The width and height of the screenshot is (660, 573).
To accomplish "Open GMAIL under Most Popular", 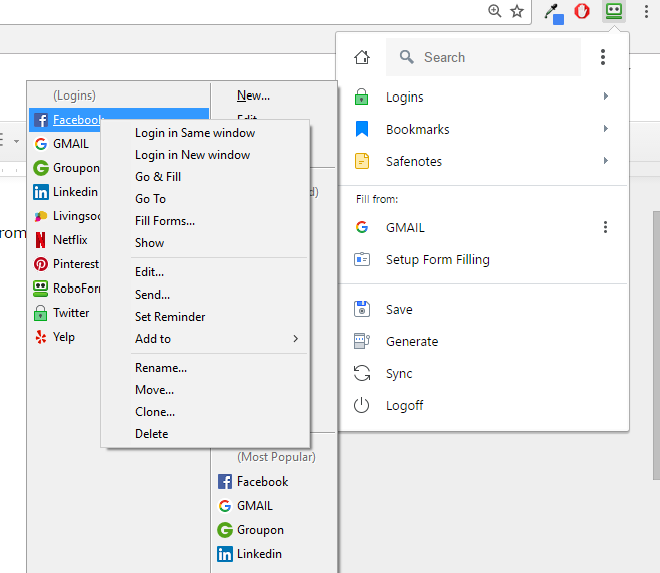I will click(x=255, y=506).
